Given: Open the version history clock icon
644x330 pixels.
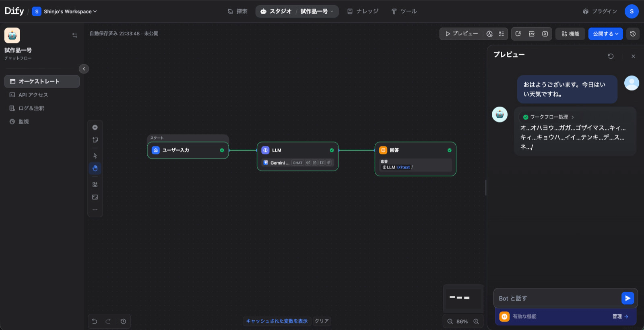Looking at the screenshot, I should 633,34.
